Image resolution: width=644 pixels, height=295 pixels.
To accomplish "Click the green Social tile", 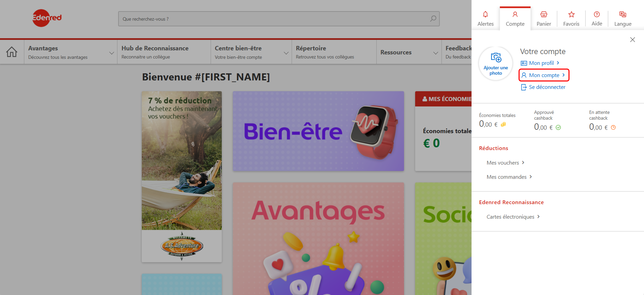I will coord(443,238).
